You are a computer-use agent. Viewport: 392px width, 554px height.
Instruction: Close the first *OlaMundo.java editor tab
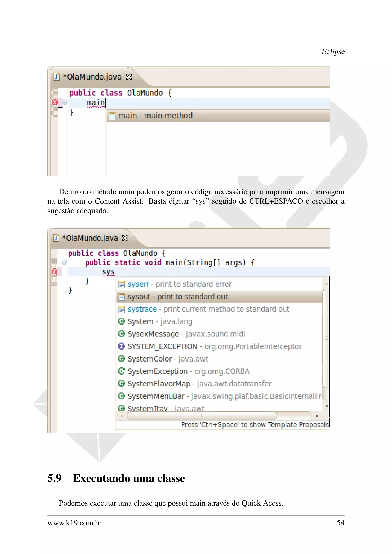click(129, 77)
